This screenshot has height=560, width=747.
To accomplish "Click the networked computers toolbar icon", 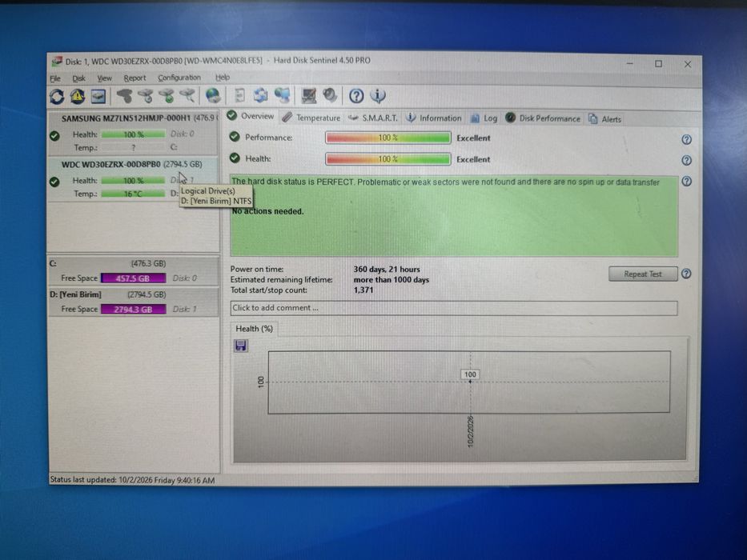I will tap(283, 96).
